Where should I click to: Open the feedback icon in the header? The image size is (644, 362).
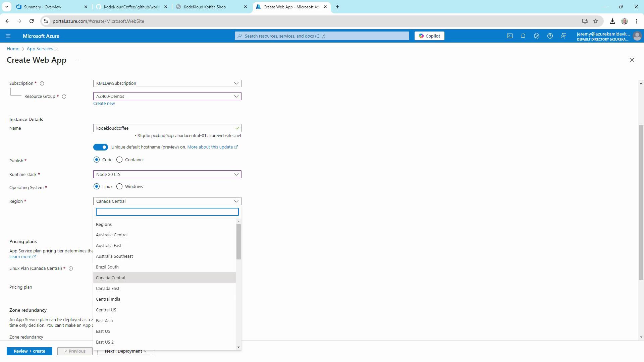pos(563,36)
